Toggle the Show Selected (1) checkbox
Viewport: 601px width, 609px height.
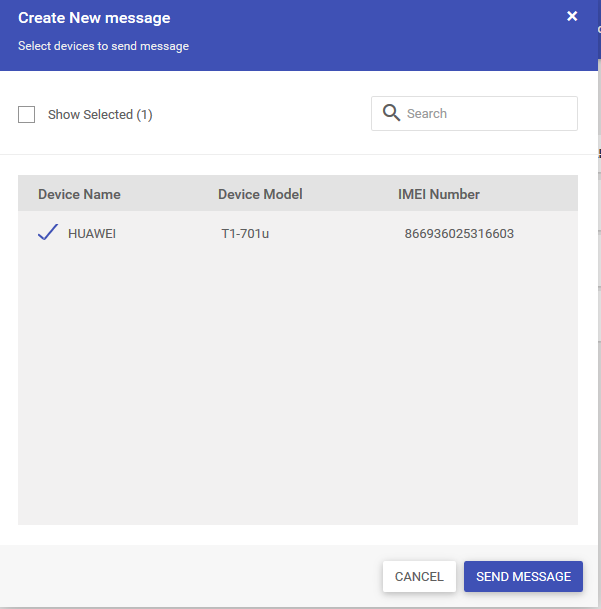pyautogui.click(x=26, y=115)
